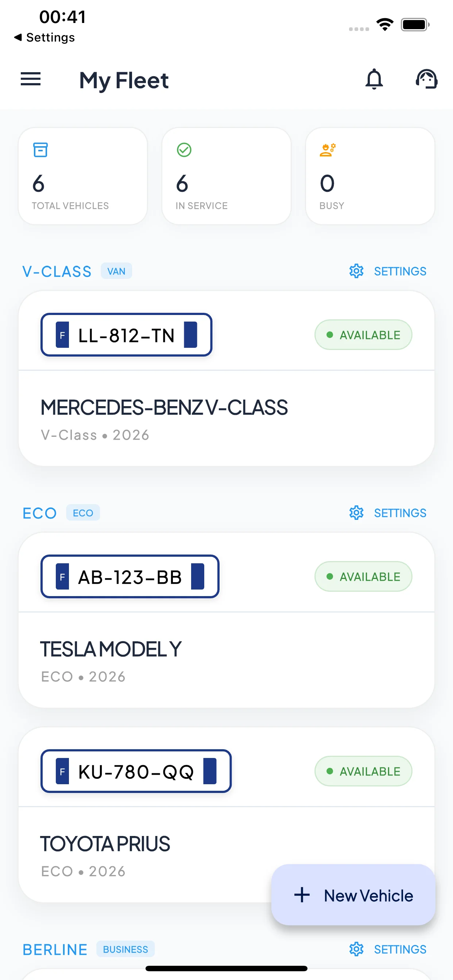Screen dimensions: 453x980
Task: Tap AVAILABLE status for AB-123-BB
Action: [363, 576]
